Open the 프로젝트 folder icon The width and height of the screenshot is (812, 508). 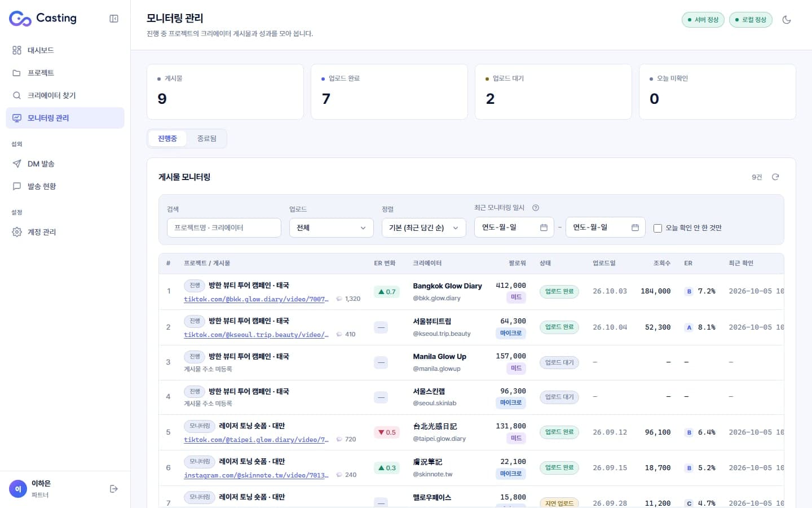[x=17, y=73]
